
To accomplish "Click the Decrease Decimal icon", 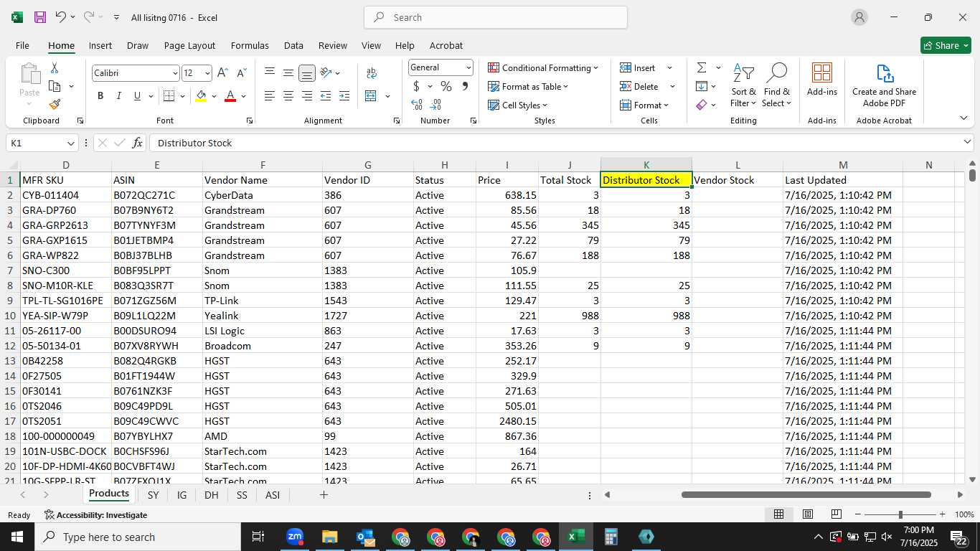I will pyautogui.click(x=435, y=105).
